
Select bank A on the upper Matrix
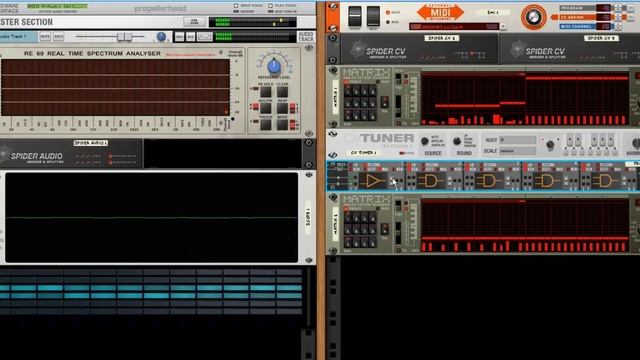pos(348,116)
